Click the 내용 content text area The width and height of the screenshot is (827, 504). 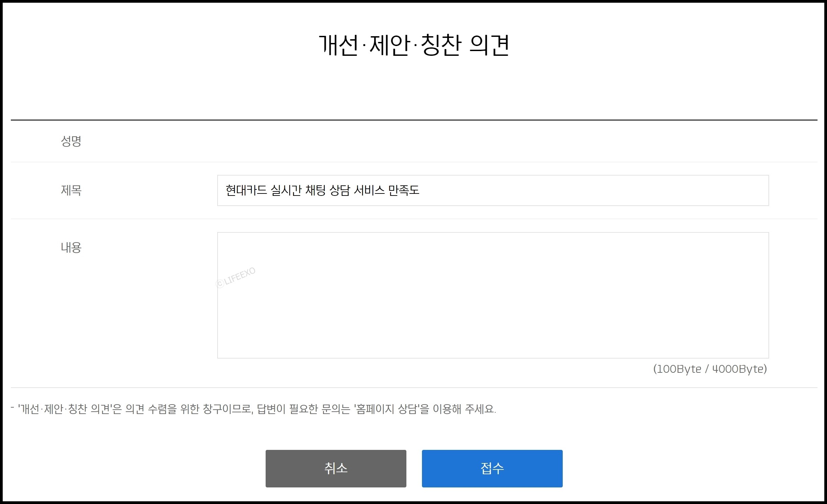(x=493, y=295)
